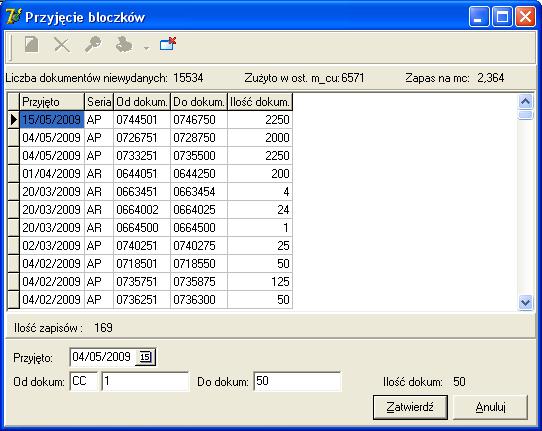Select the date cell 15/05/2009
This screenshot has height=431, width=542.
pyautogui.click(x=52, y=120)
